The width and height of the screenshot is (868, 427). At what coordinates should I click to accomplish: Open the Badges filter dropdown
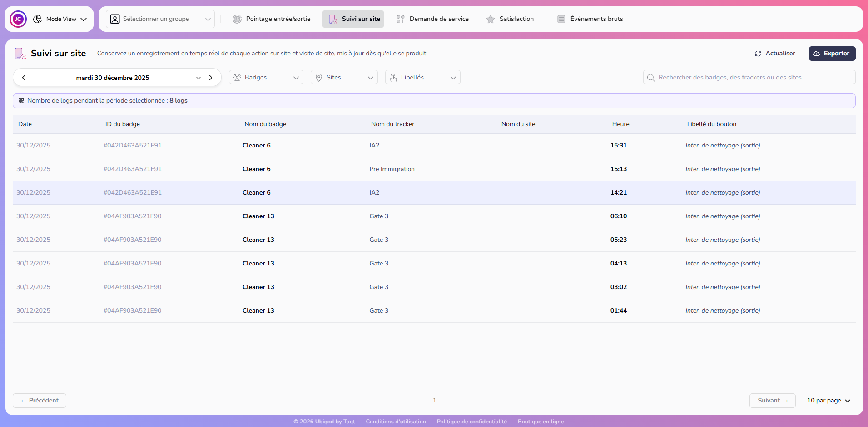click(x=266, y=78)
